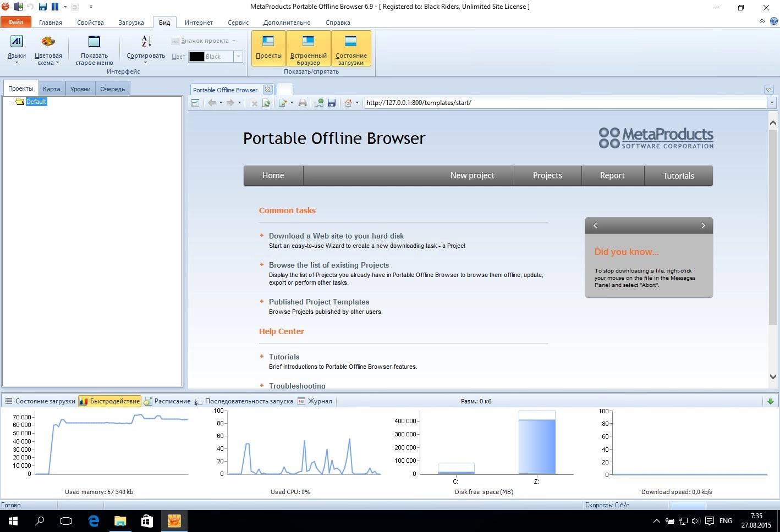Print the current page
Screen dimensions: 780x532
point(302,103)
